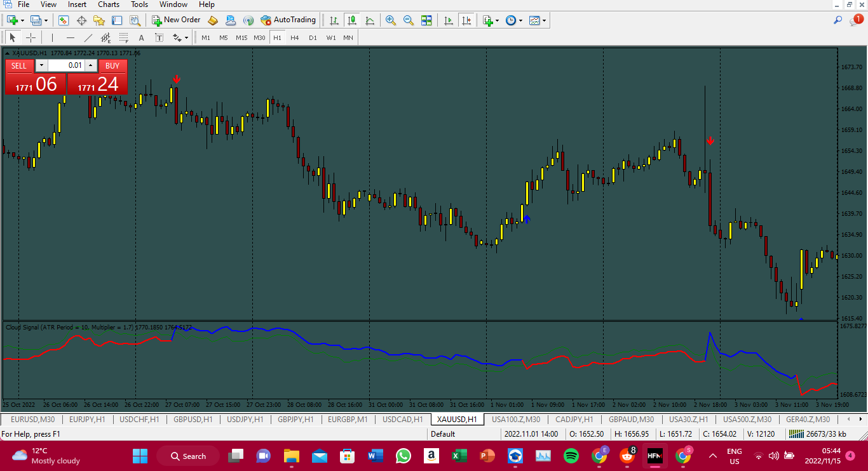868x471 pixels.
Task: Click the buy price 1771.24 panel
Action: point(97,84)
